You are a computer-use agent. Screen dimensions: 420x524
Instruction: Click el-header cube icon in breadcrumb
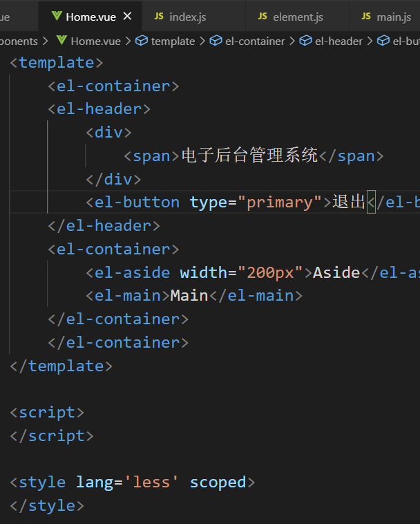tap(305, 41)
